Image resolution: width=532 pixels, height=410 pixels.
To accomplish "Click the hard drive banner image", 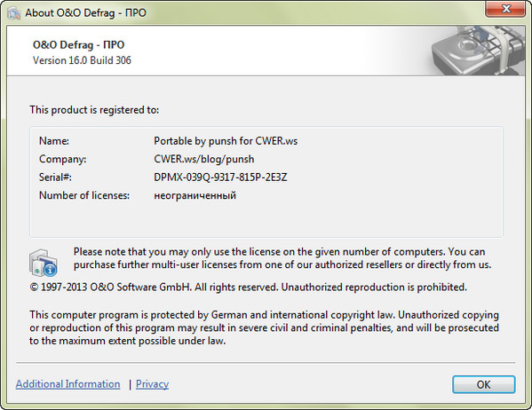I will point(478,51).
